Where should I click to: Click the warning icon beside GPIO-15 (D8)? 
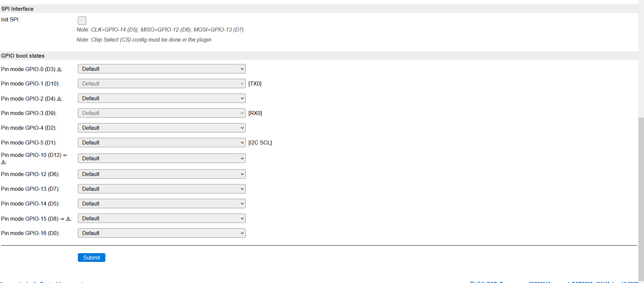pos(68,219)
